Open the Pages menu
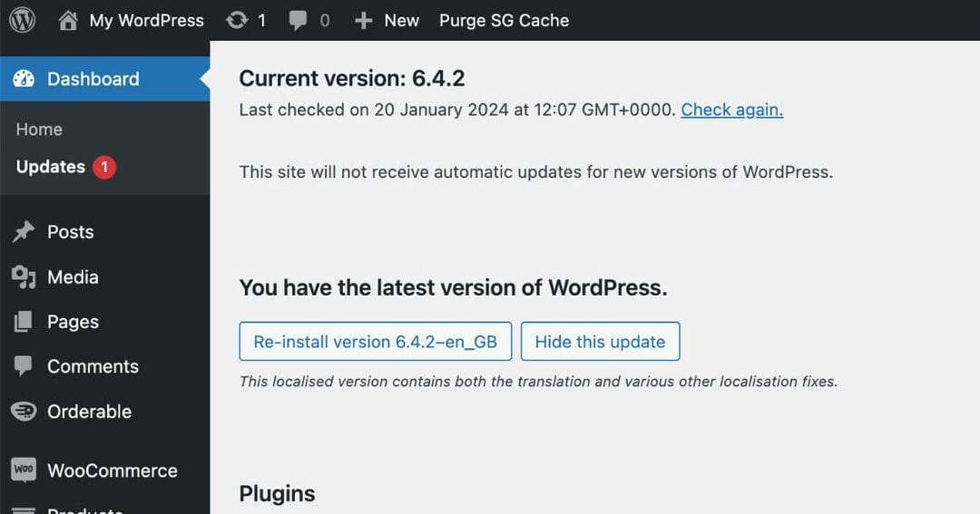This screenshot has height=514, width=980. pyautogui.click(x=73, y=322)
